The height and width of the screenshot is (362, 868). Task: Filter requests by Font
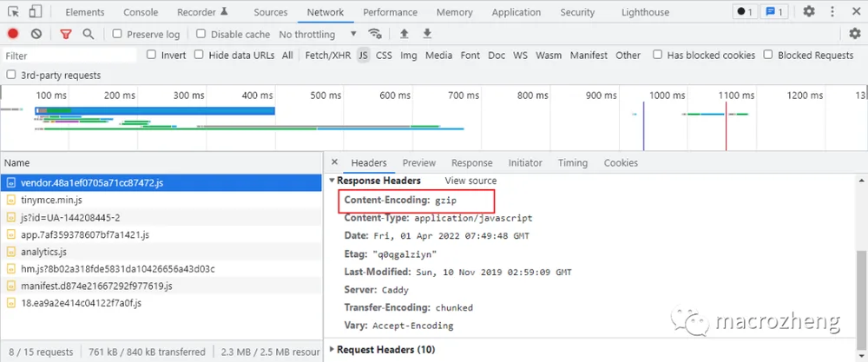(470, 56)
